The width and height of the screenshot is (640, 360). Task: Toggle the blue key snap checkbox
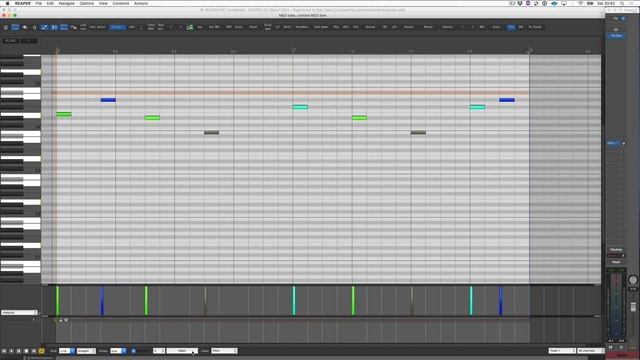click(133, 351)
